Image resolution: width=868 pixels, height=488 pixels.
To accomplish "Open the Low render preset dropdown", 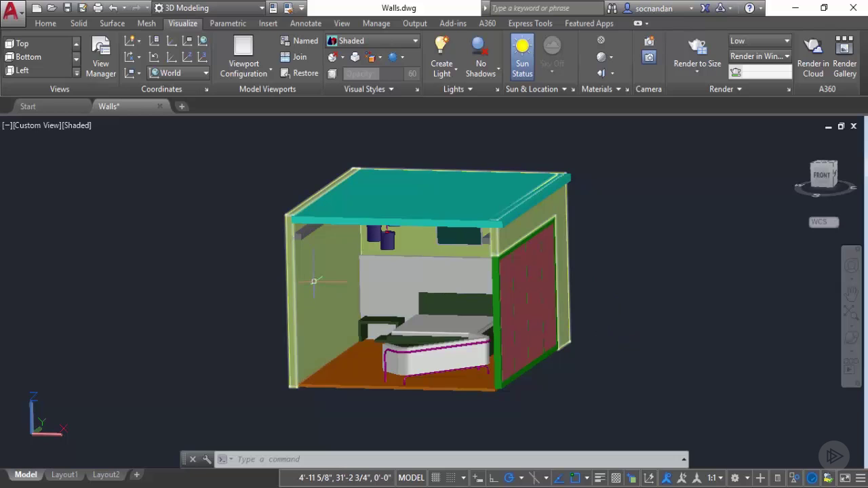I will [x=759, y=41].
